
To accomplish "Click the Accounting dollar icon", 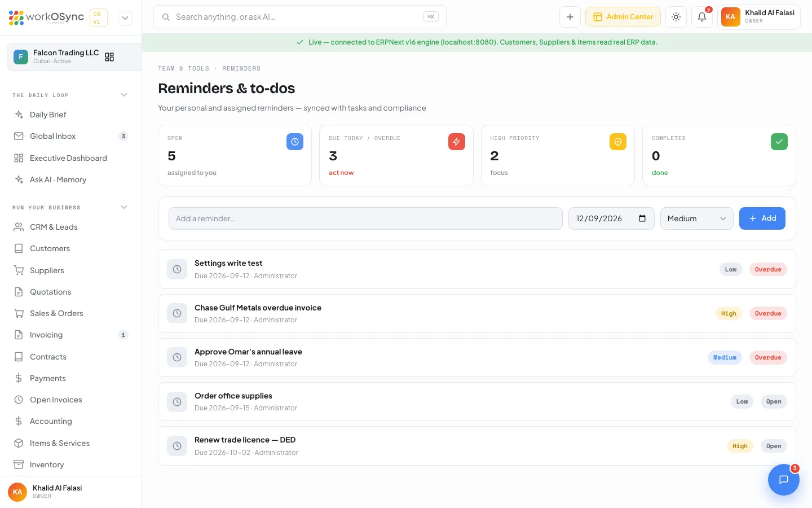I will point(19,421).
